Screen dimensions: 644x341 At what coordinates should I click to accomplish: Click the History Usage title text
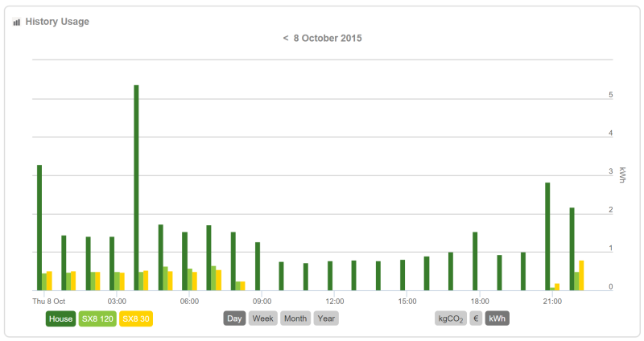(57, 22)
